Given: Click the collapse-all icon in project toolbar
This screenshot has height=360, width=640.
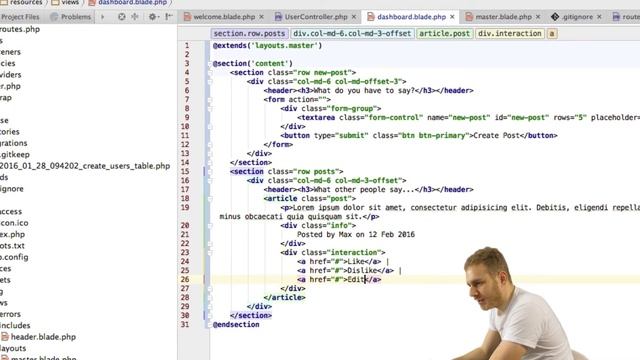Looking at the screenshot, I should click(135, 17).
